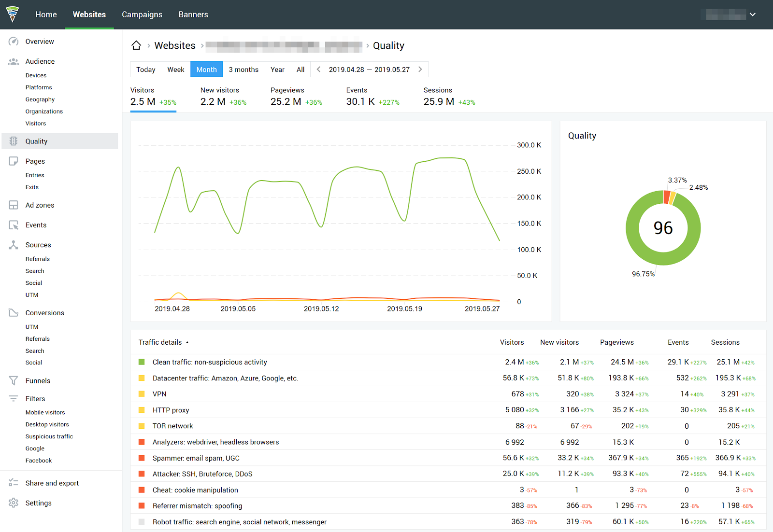Click the Settings gear icon

coord(14,503)
